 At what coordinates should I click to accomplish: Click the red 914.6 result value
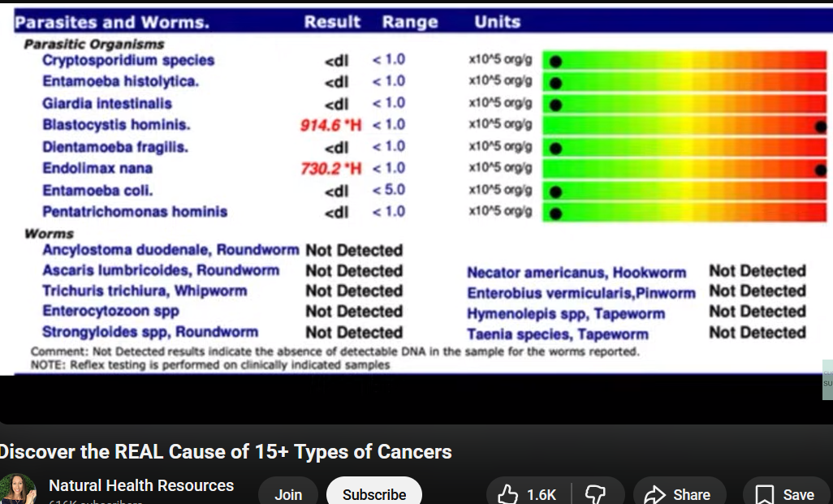coord(331,125)
